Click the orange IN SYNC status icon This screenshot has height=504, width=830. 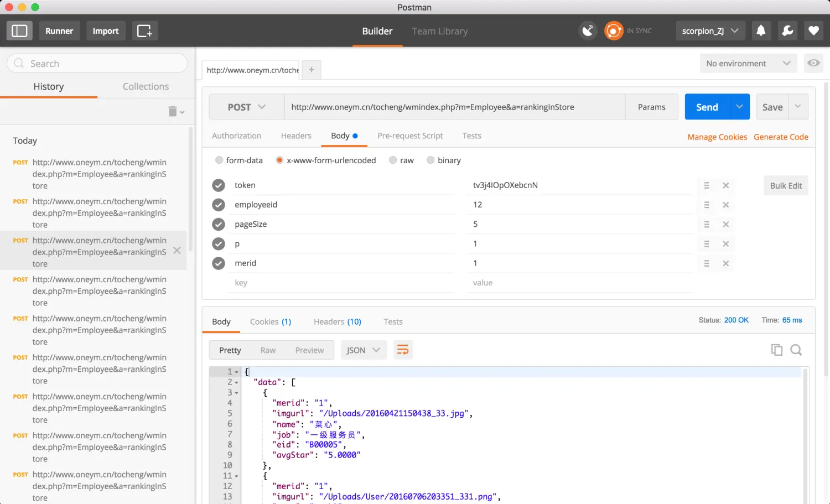pyautogui.click(x=614, y=31)
